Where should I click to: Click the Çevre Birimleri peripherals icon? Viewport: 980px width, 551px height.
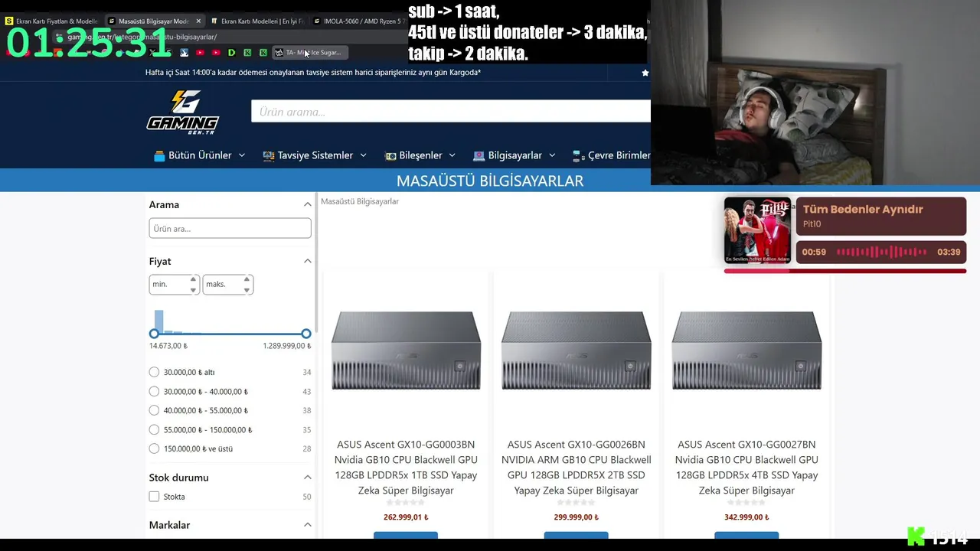pyautogui.click(x=579, y=155)
